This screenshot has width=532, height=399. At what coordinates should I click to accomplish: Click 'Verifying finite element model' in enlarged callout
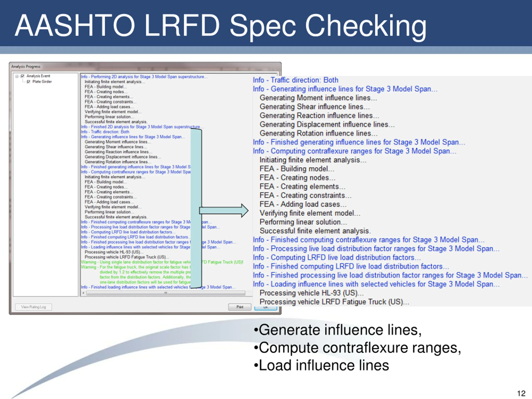pos(310,213)
